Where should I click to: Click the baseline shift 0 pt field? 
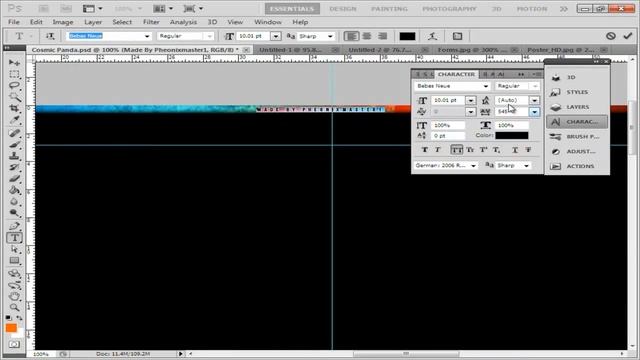pos(448,136)
